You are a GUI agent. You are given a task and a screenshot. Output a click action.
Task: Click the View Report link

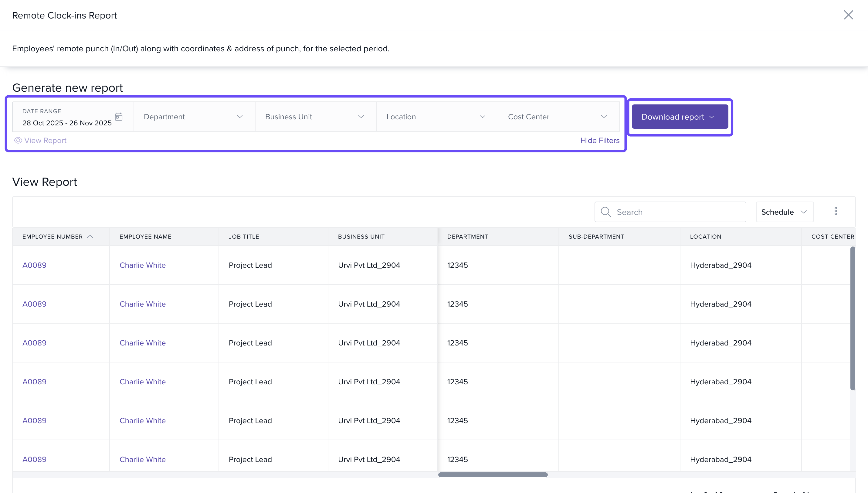pyautogui.click(x=45, y=140)
